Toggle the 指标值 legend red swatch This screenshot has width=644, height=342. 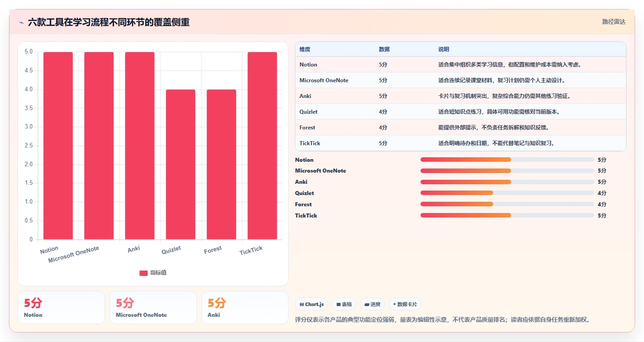coord(144,273)
